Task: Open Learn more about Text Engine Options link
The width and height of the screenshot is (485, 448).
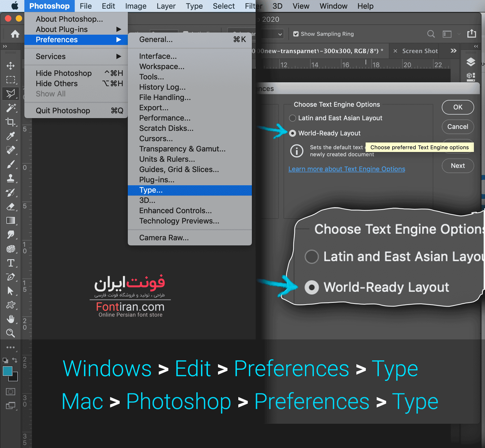Action: click(x=347, y=169)
